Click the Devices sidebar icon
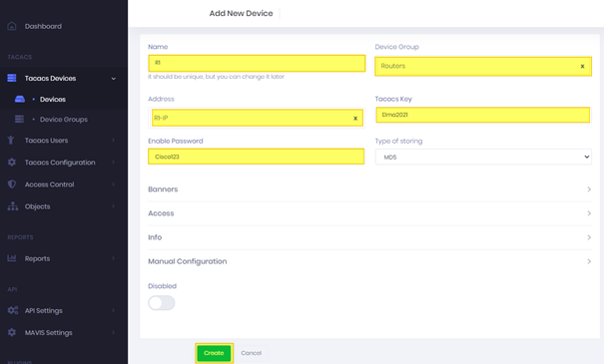604x364 pixels. (20, 100)
